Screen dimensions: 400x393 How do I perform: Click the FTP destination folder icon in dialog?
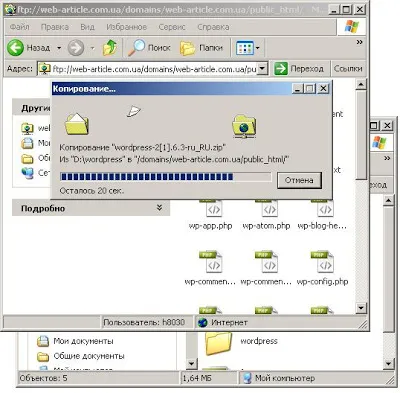pos(244,126)
